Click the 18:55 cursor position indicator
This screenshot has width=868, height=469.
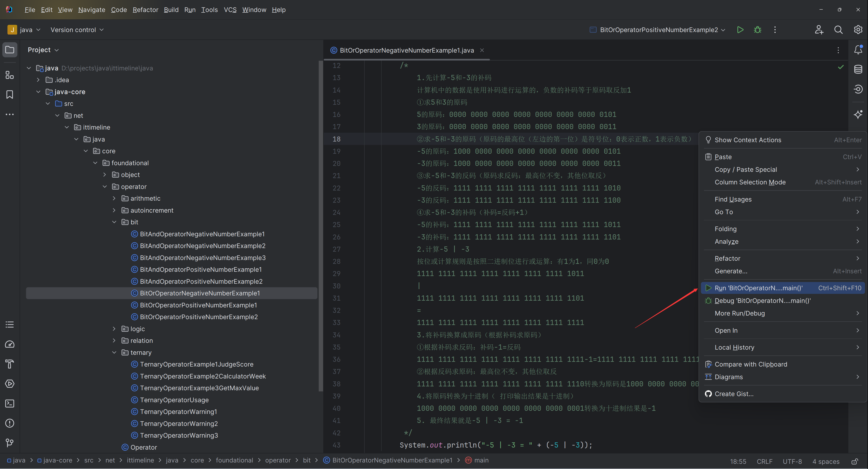[x=738, y=461]
